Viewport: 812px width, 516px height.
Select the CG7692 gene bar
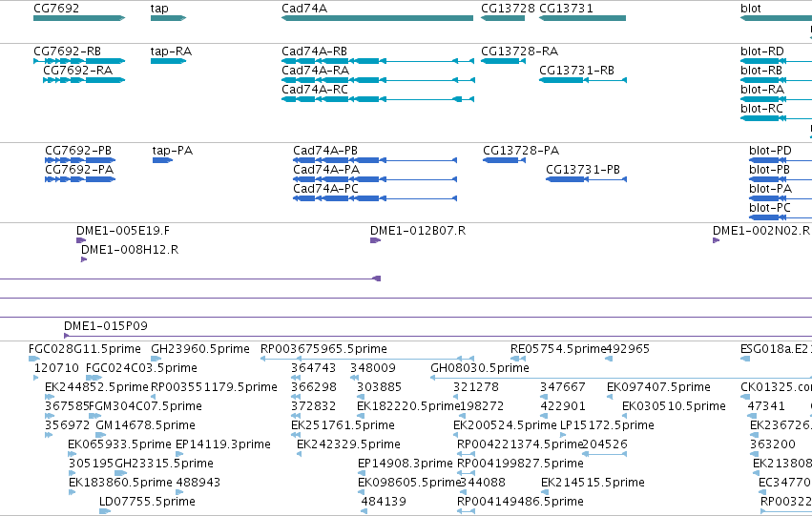point(79,18)
